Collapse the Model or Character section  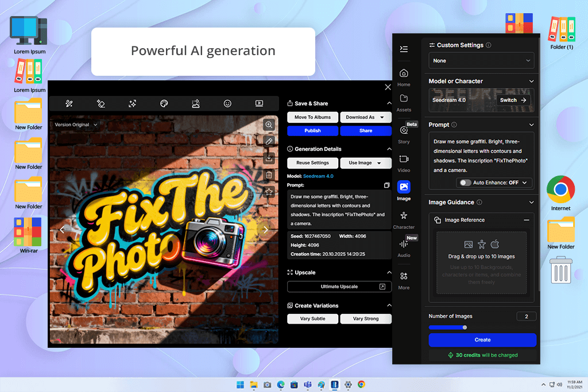click(531, 81)
